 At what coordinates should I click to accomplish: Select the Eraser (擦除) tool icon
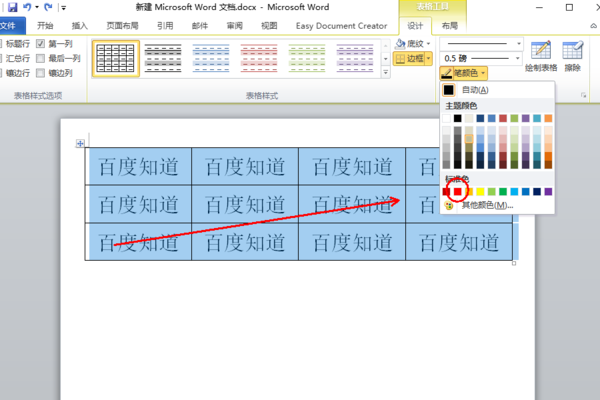pyautogui.click(x=572, y=50)
